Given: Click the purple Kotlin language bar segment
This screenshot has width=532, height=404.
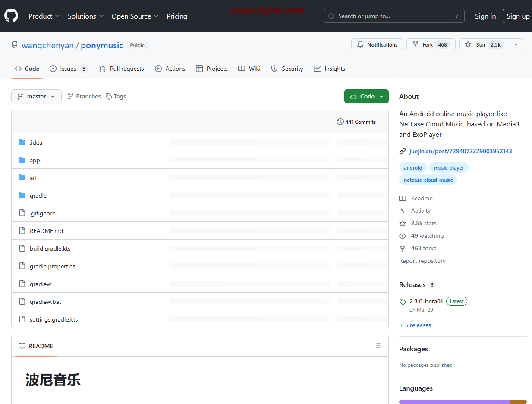Looking at the screenshot, I should [454, 402].
